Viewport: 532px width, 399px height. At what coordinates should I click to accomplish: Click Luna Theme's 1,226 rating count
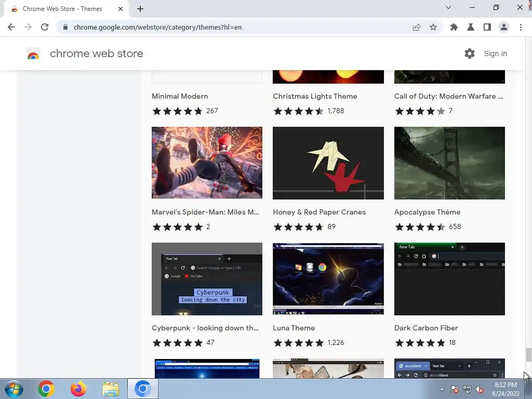point(336,343)
